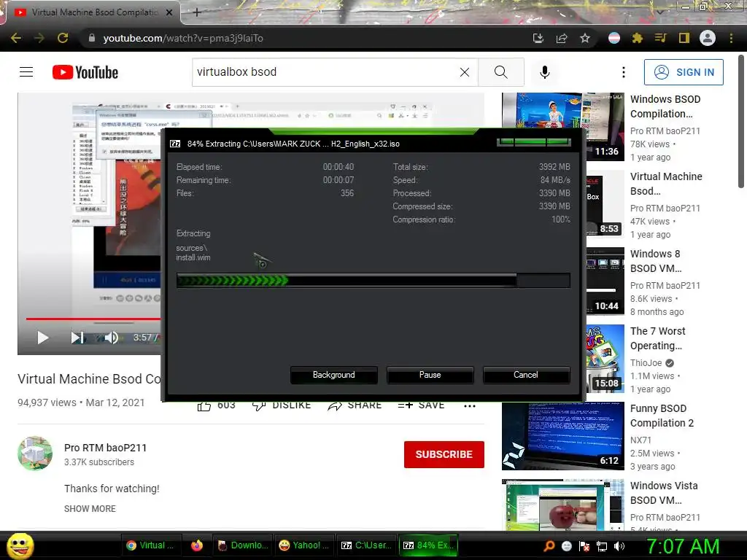
Task: Click the green extraction progress bar
Action: (373, 281)
